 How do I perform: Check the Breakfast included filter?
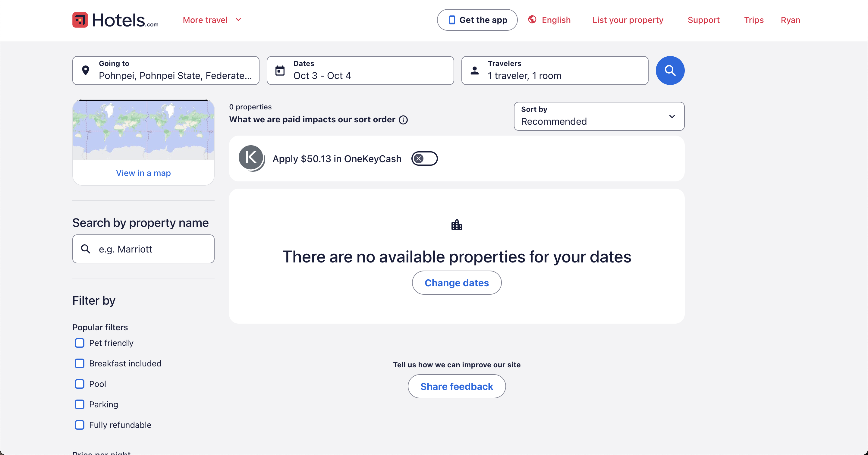[80, 363]
